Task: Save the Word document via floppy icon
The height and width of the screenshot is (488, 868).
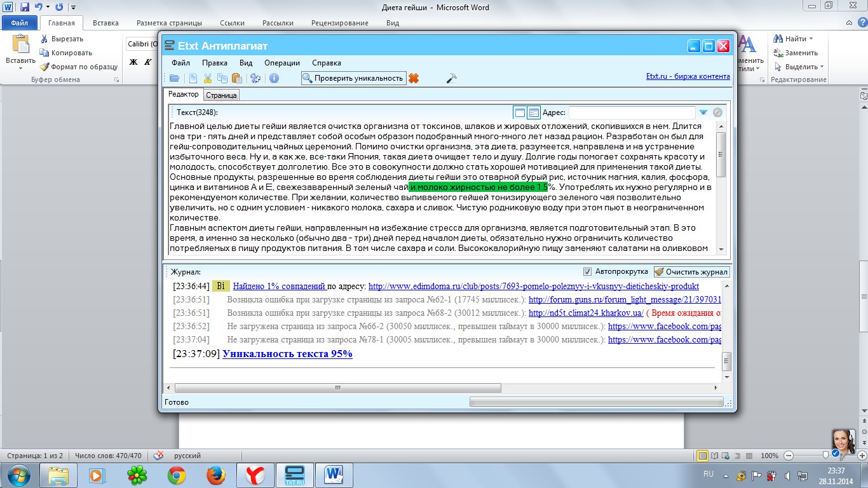Action: [25, 7]
